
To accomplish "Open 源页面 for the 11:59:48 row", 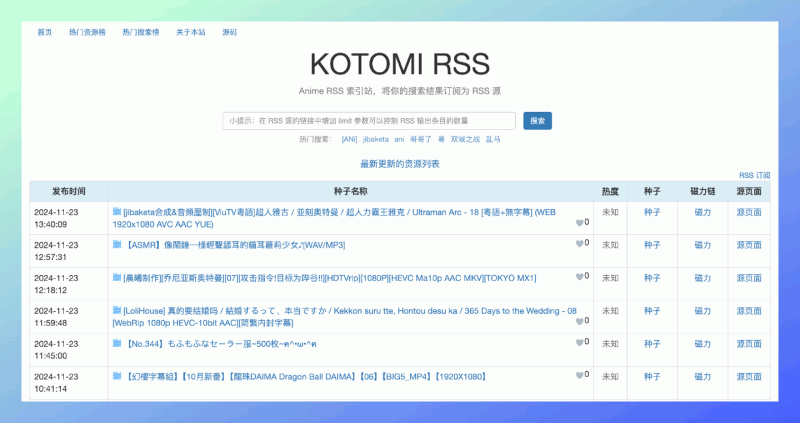I will pyautogui.click(x=749, y=311).
